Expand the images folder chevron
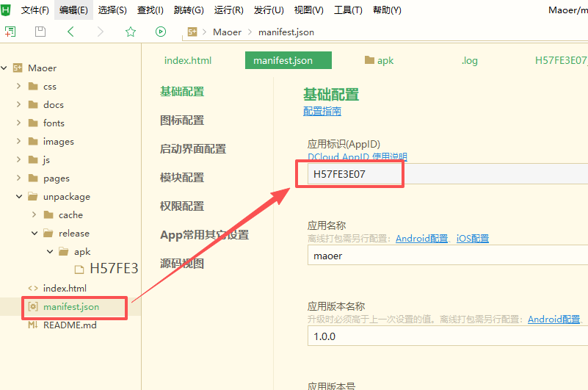 19,141
